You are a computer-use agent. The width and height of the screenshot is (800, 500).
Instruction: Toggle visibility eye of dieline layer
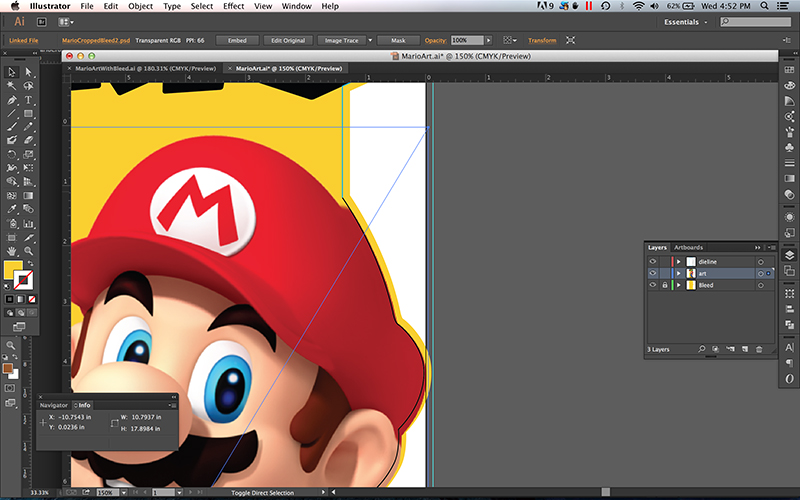653,261
